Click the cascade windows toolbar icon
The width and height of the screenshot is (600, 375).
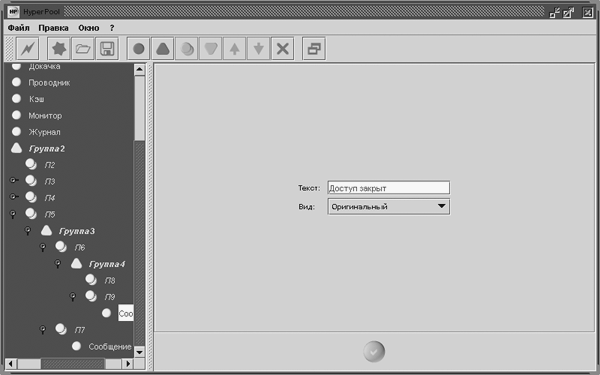coord(314,49)
